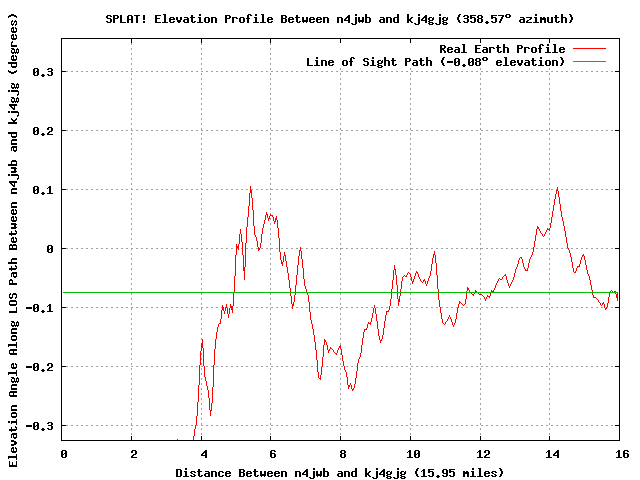Viewport: 640px width, 480px height.
Task: Select the "Real Earth Profile" legend label
Action: point(502,49)
